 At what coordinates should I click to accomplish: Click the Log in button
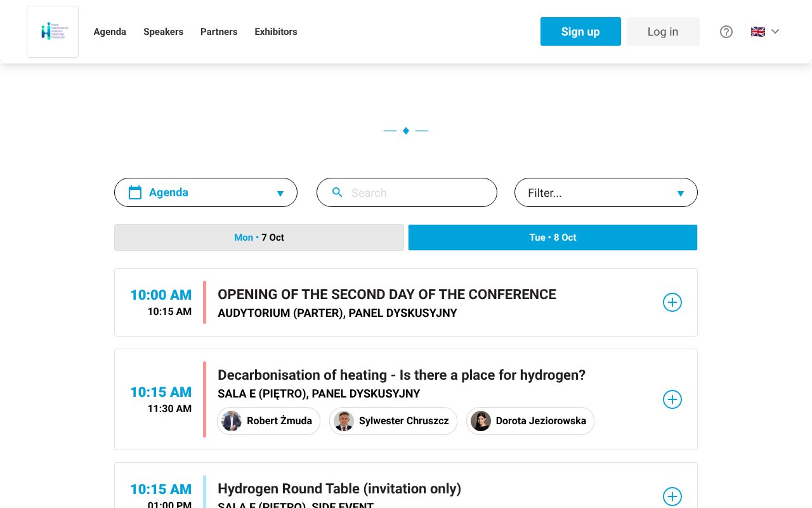point(662,31)
